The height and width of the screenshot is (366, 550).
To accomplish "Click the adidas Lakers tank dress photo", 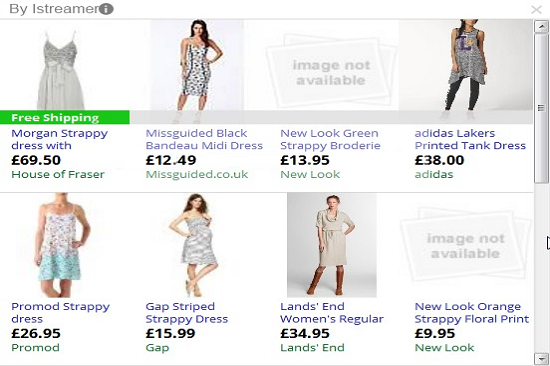I will (x=465, y=65).
